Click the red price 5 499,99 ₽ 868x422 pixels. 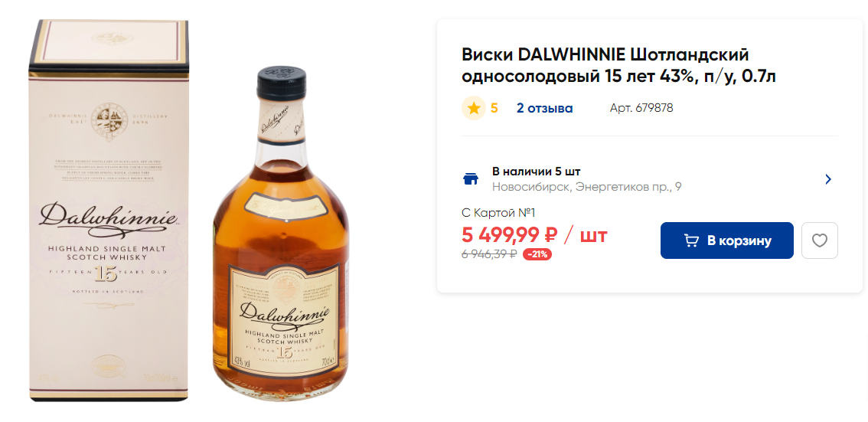pyautogui.click(x=510, y=235)
